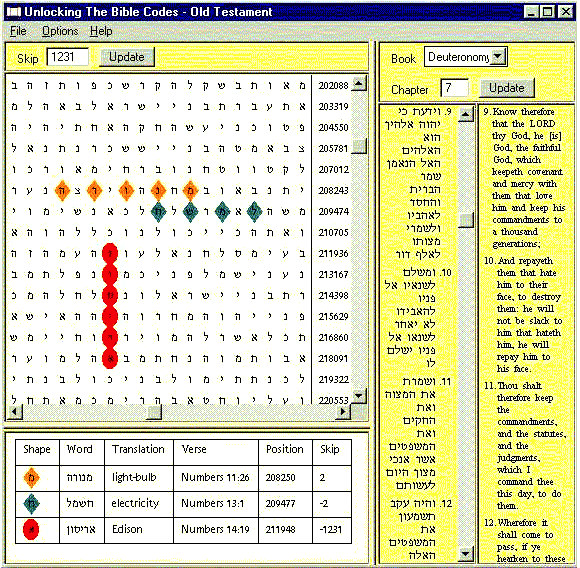Open the Help menu

101,31
